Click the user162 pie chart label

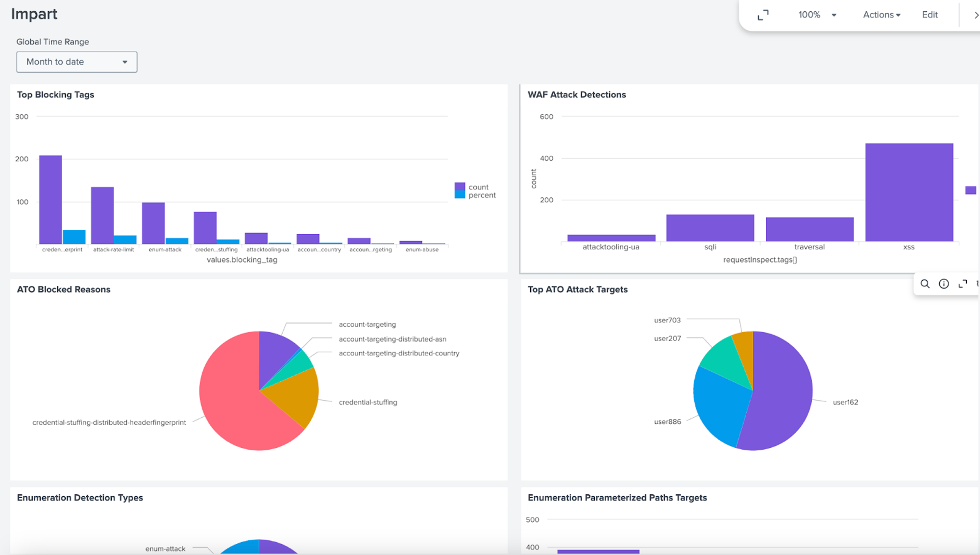tap(845, 403)
